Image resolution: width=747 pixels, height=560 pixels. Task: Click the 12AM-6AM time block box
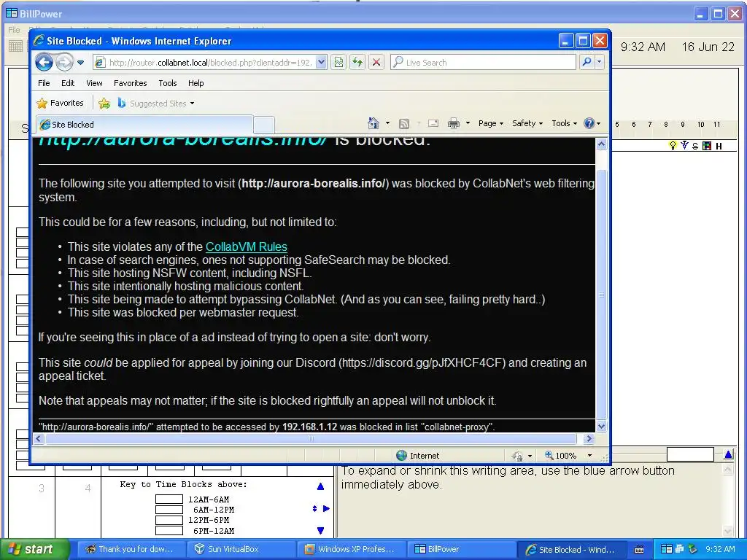pyautogui.click(x=169, y=499)
